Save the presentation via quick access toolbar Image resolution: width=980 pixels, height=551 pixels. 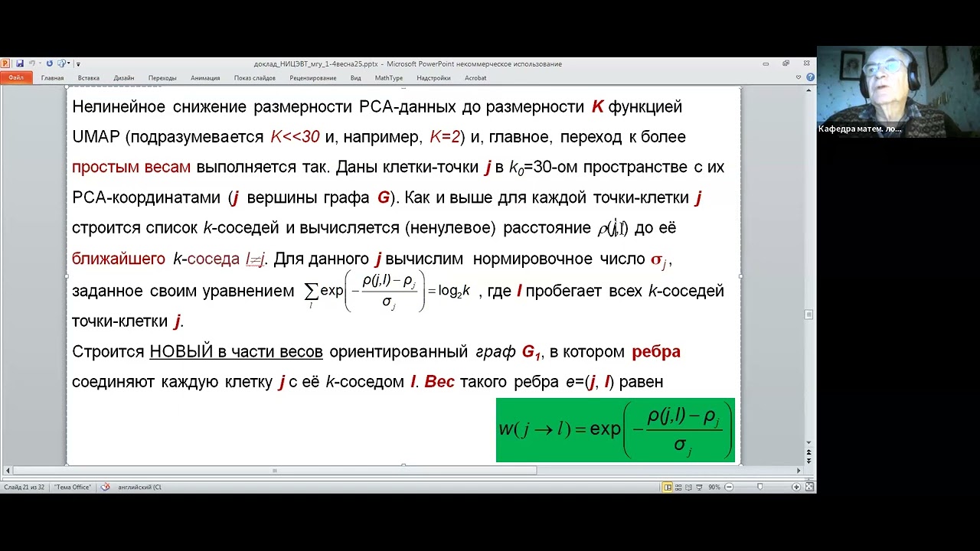click(x=20, y=64)
